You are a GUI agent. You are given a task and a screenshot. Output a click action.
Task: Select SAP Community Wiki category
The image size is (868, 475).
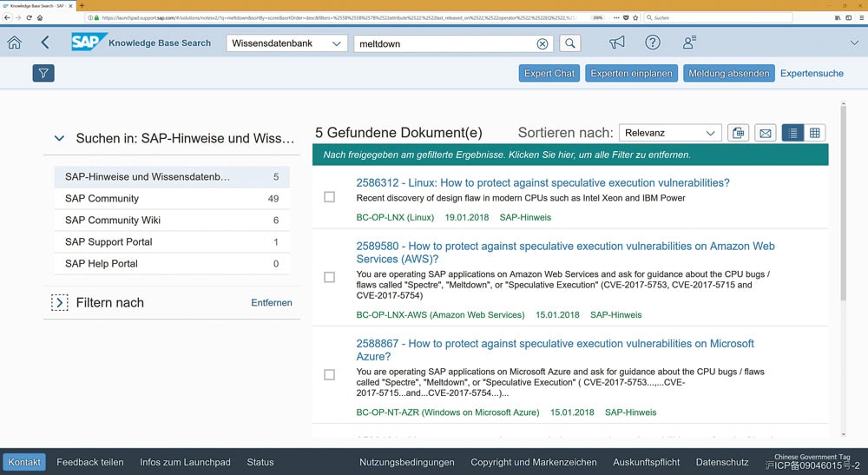click(172, 221)
